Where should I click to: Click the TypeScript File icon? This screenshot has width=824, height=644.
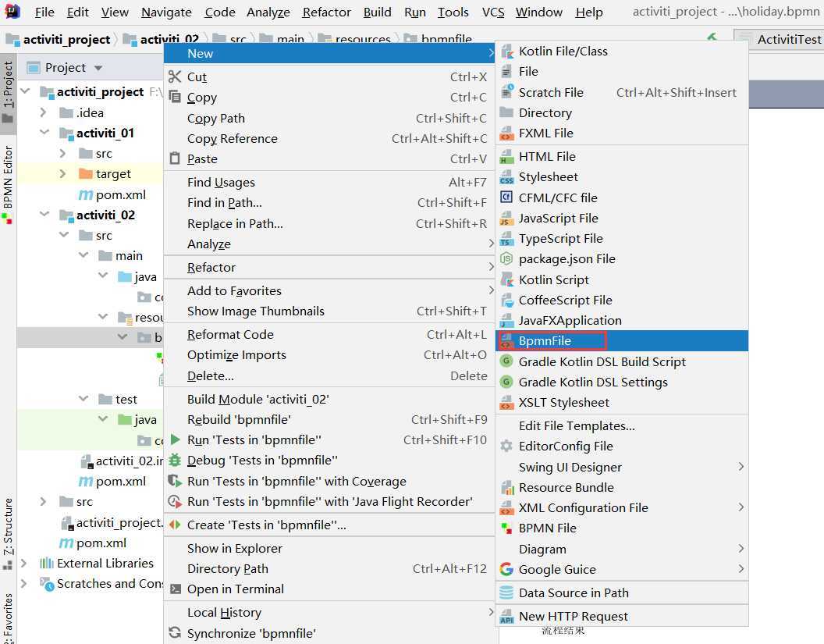(506, 239)
